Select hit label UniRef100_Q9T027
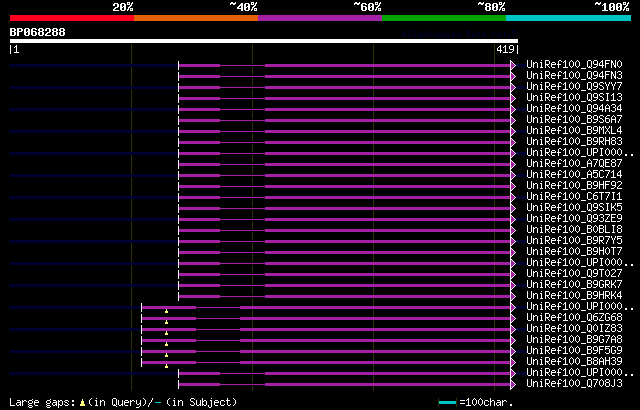Screen dimensions: 640x410 (x=574, y=274)
